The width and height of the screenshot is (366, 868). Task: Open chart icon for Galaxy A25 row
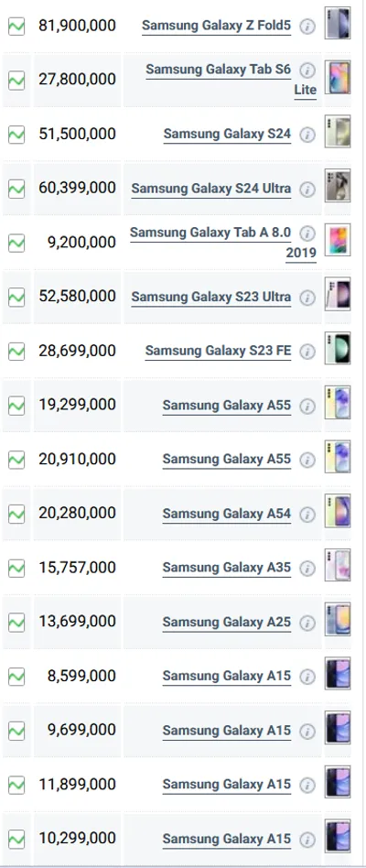click(x=16, y=623)
